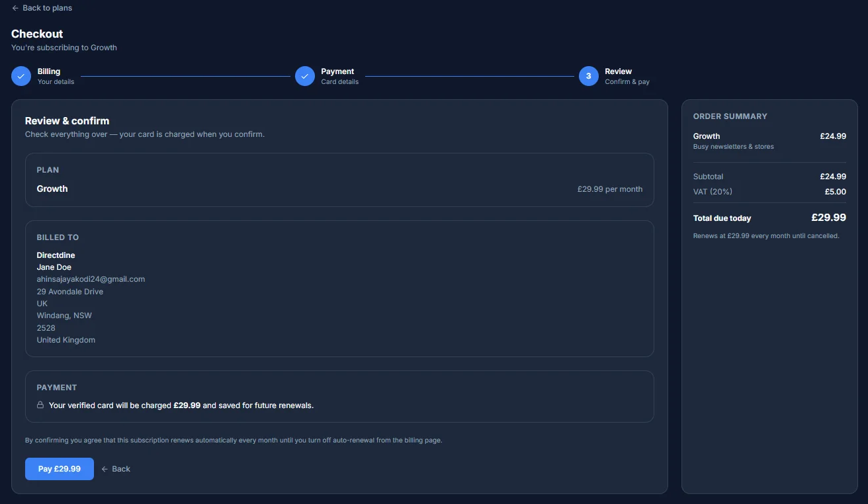This screenshot has width=868, height=504.
Task: Click the Review step number 3 circle
Action: pyautogui.click(x=589, y=76)
